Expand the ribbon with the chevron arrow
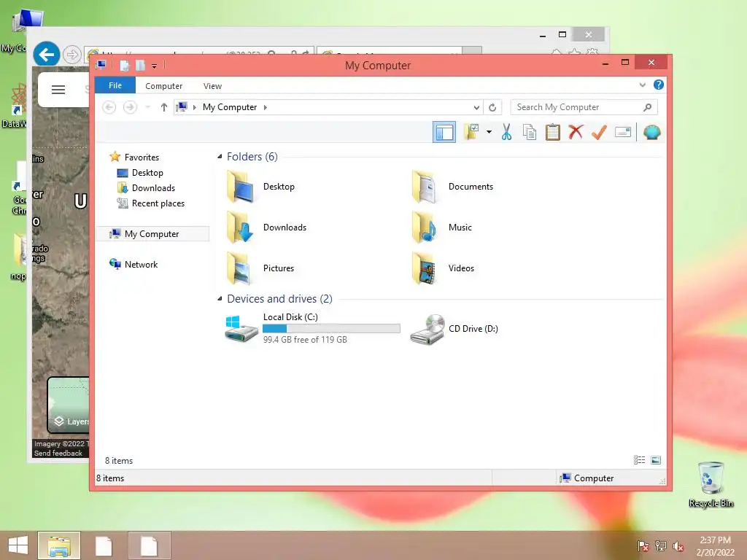 [x=642, y=85]
